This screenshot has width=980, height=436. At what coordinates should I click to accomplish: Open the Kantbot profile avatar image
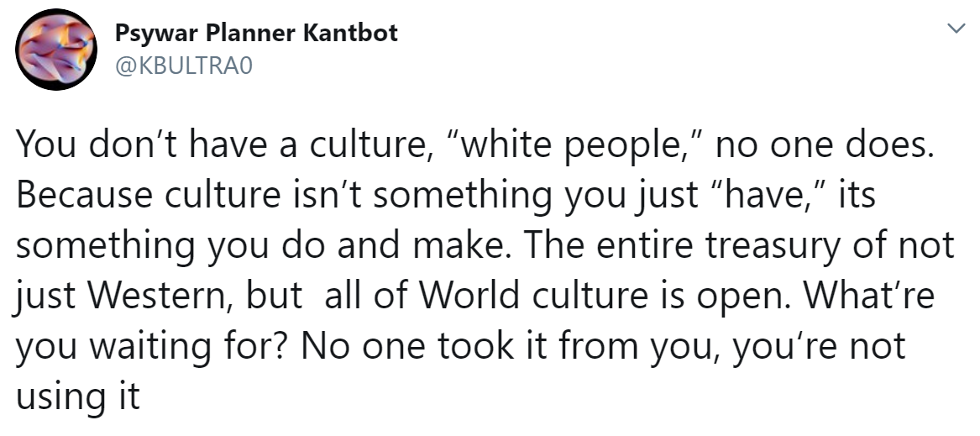56,50
